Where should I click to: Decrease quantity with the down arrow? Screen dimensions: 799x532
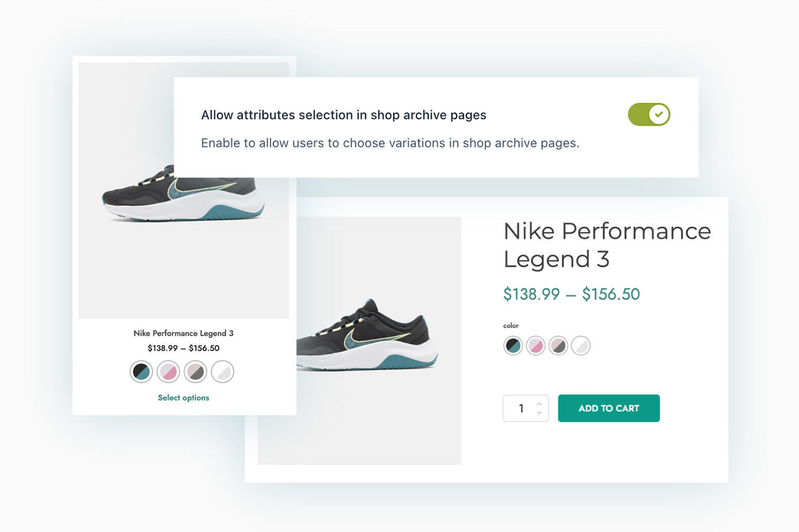coord(539,413)
